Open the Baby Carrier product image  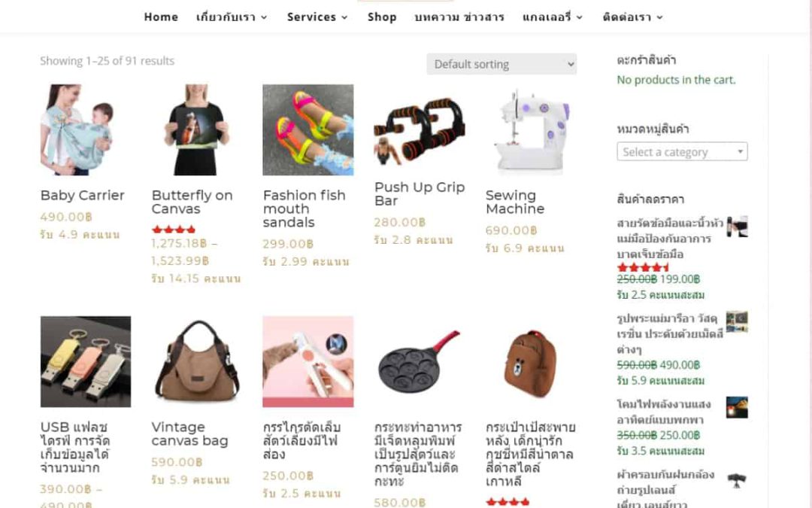pos(86,129)
